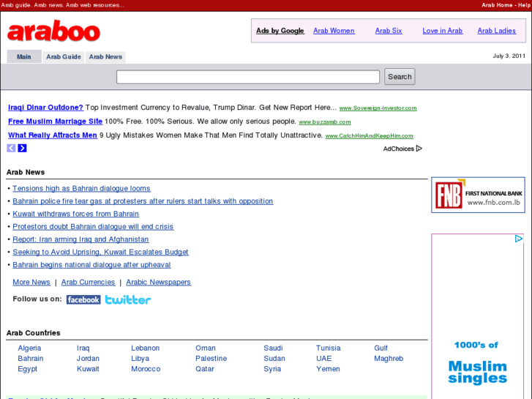Select Lebanon from Arab Countries
This screenshot has height=399, width=532.
[145, 348]
